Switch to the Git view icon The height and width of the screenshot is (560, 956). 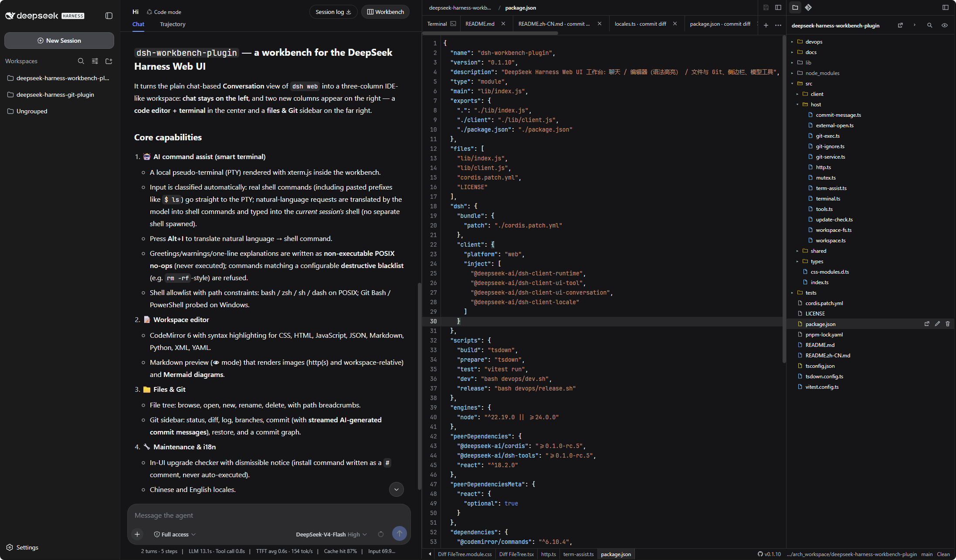coord(808,7)
